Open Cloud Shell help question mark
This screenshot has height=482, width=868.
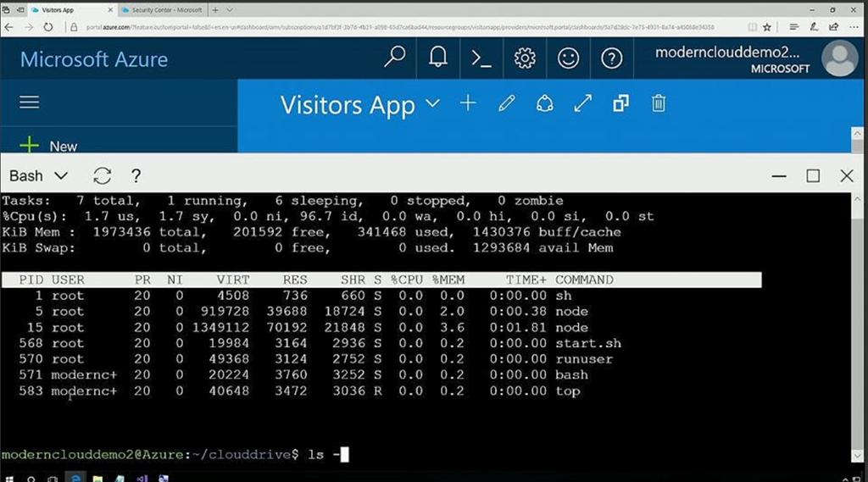(x=136, y=176)
